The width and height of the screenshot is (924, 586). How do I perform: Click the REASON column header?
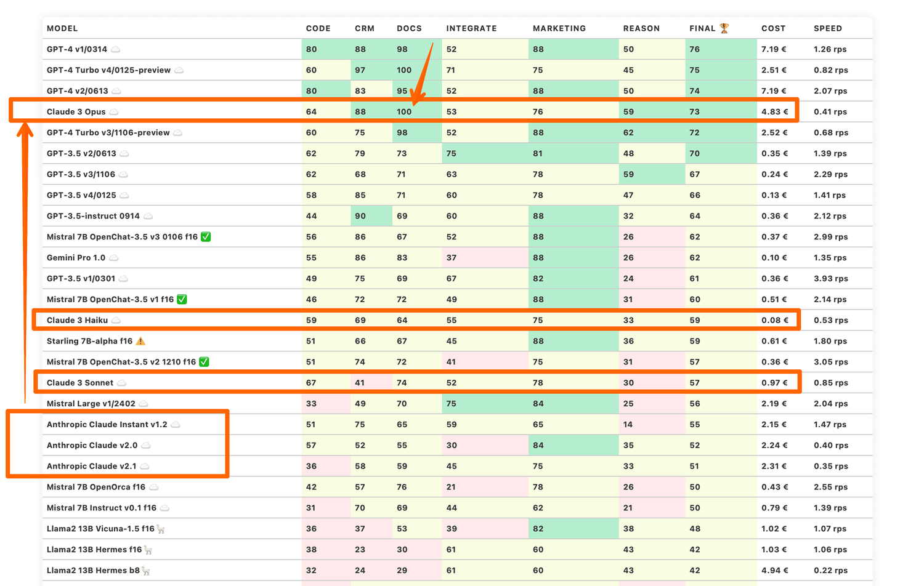[641, 28]
